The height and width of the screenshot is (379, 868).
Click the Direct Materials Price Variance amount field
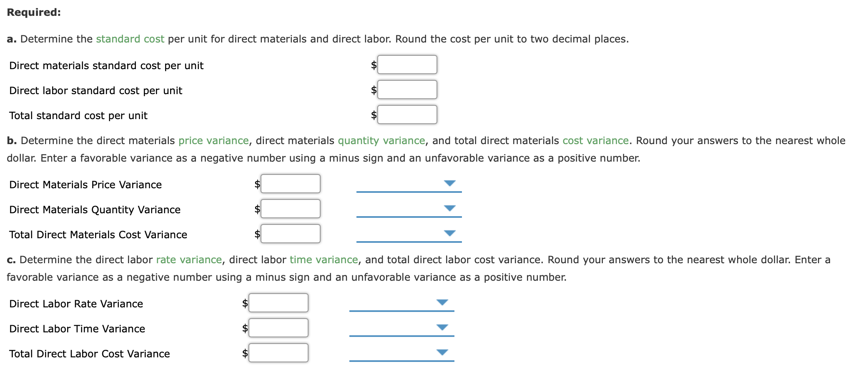point(290,184)
